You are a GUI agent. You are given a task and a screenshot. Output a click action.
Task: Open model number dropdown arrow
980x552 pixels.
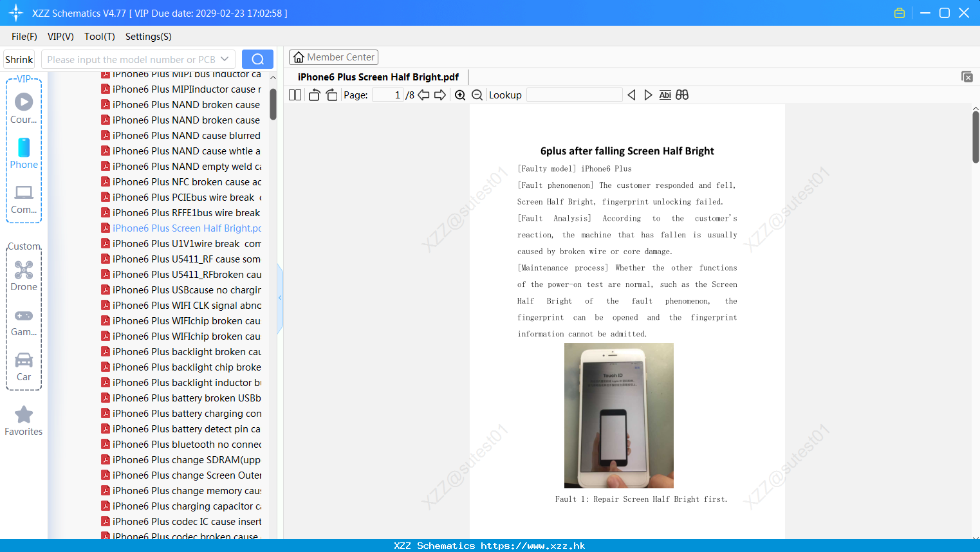pos(225,59)
